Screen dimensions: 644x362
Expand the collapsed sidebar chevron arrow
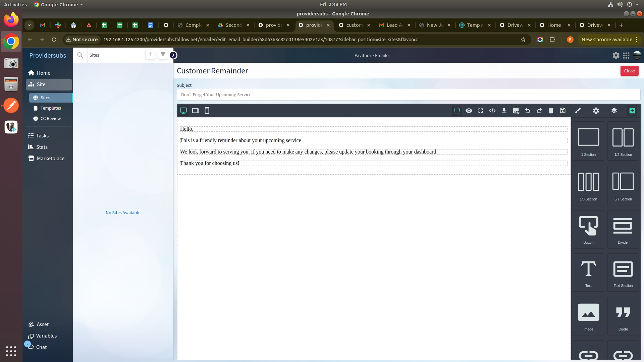click(x=173, y=55)
